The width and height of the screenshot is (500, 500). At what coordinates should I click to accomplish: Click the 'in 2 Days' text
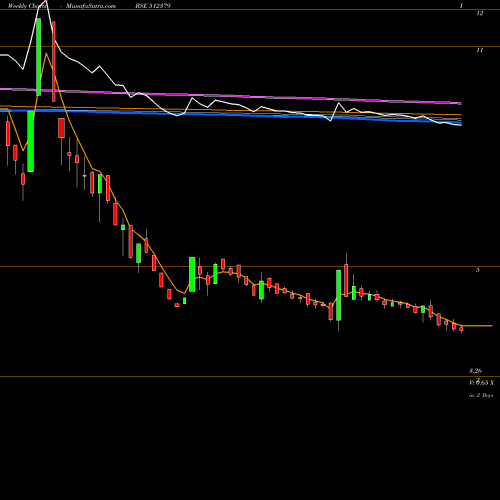[x=481, y=395]
